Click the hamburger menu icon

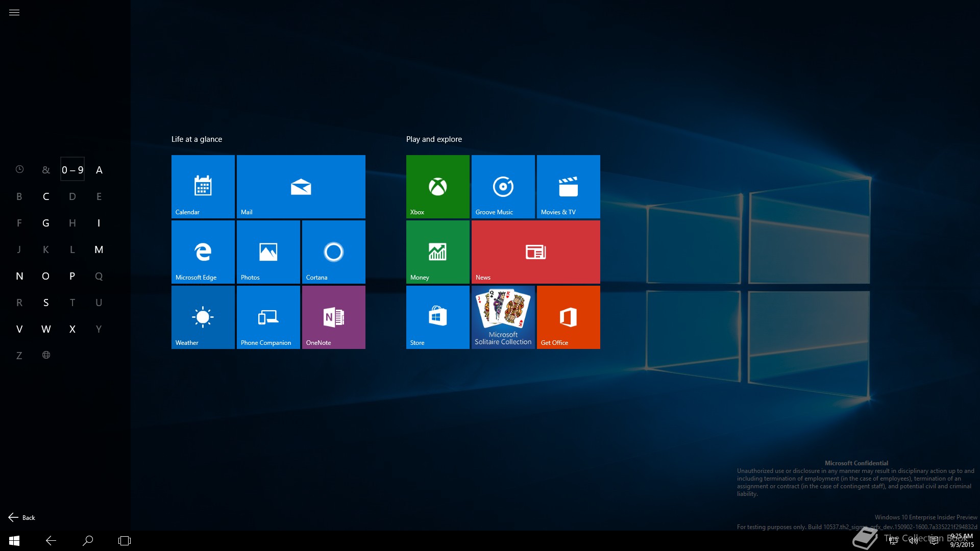coord(14,13)
